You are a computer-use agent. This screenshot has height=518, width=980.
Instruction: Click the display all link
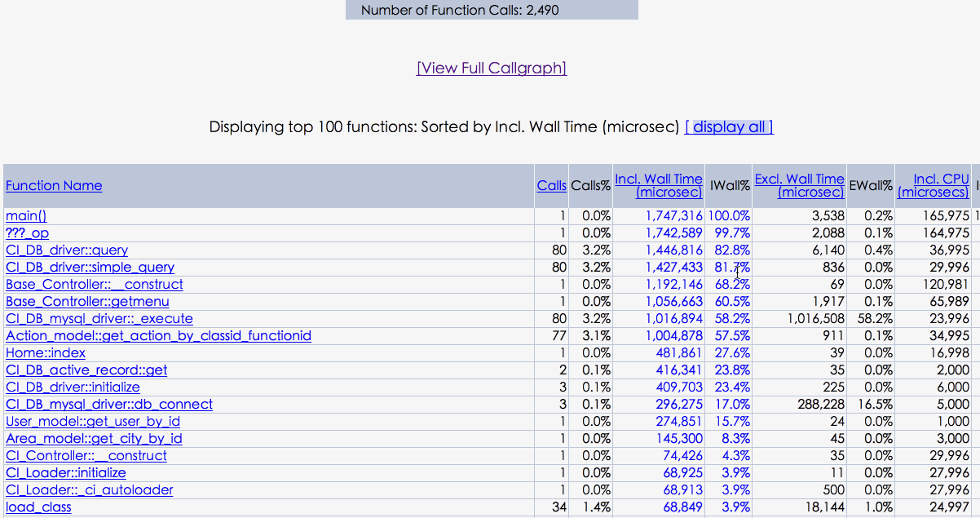(x=729, y=126)
